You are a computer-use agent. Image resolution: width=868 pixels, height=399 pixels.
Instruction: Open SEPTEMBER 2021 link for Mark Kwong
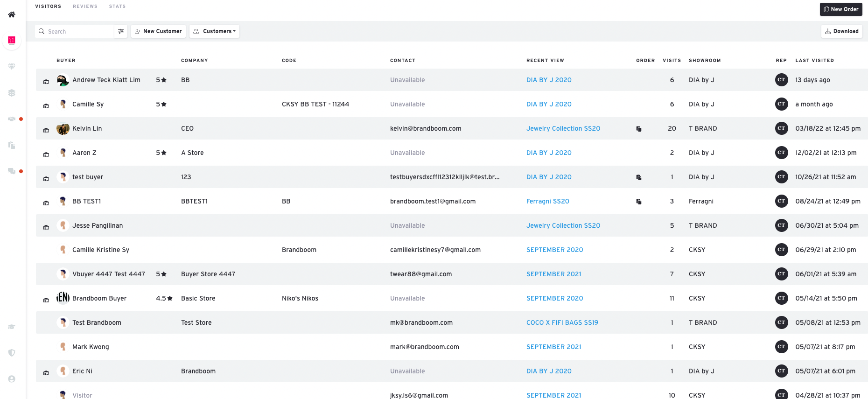(554, 347)
